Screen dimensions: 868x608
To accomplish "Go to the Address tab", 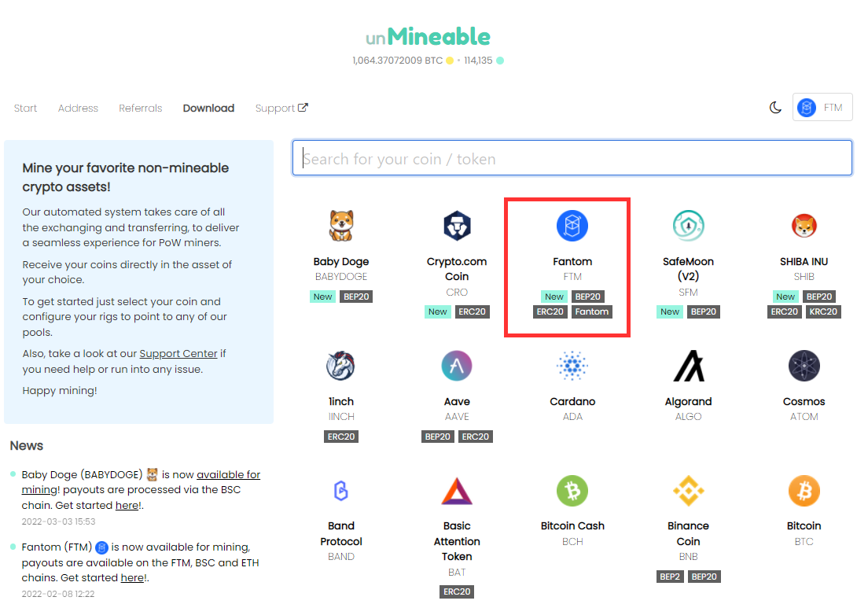I will click(78, 108).
